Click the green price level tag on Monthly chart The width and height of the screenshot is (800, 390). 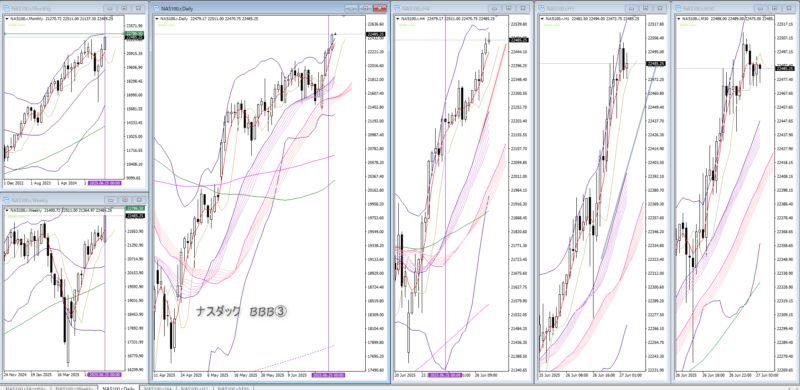coord(134,34)
